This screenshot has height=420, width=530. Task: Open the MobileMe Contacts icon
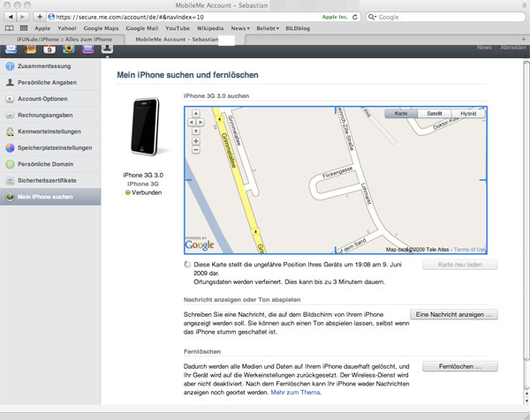(30, 49)
